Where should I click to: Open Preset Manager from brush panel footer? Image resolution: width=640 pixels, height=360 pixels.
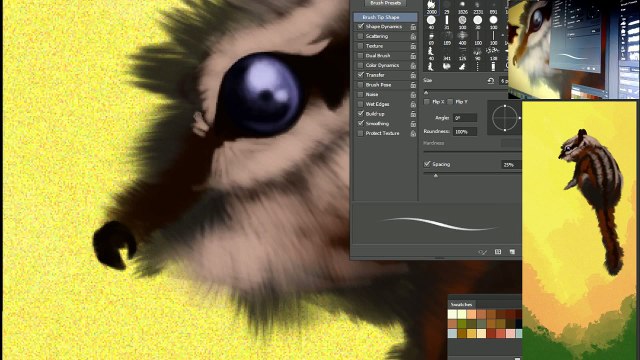pyautogui.click(x=498, y=252)
